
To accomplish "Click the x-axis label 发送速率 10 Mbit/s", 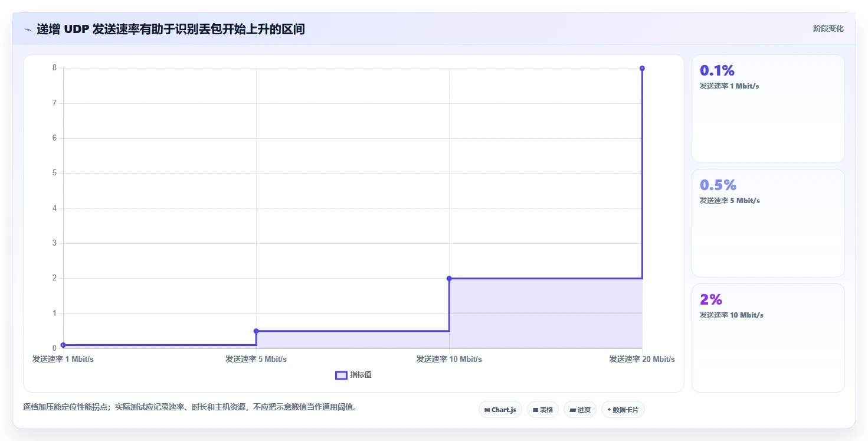I will click(x=449, y=359).
